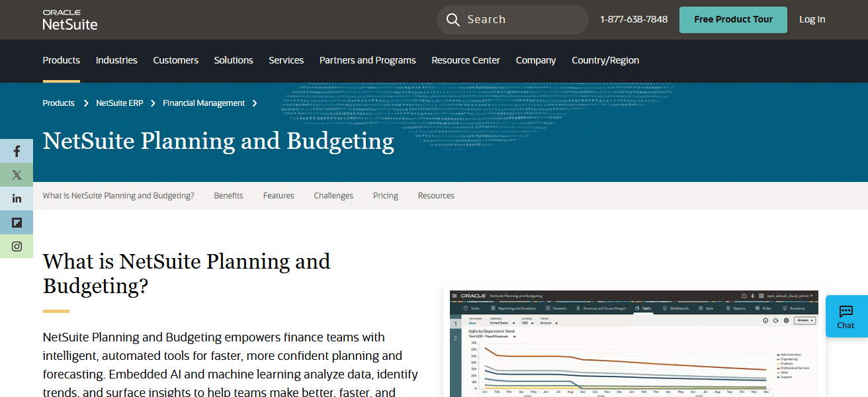This screenshot has height=397, width=868.
Task: Click the 'NetSuite Planning and Budgeting' banner title
Action: pos(218,142)
